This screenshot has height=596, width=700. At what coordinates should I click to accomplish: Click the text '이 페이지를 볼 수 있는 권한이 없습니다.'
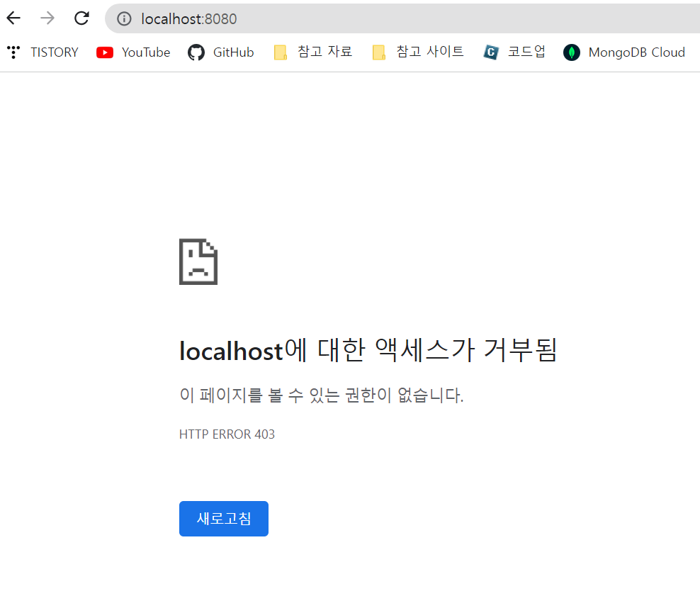(322, 395)
